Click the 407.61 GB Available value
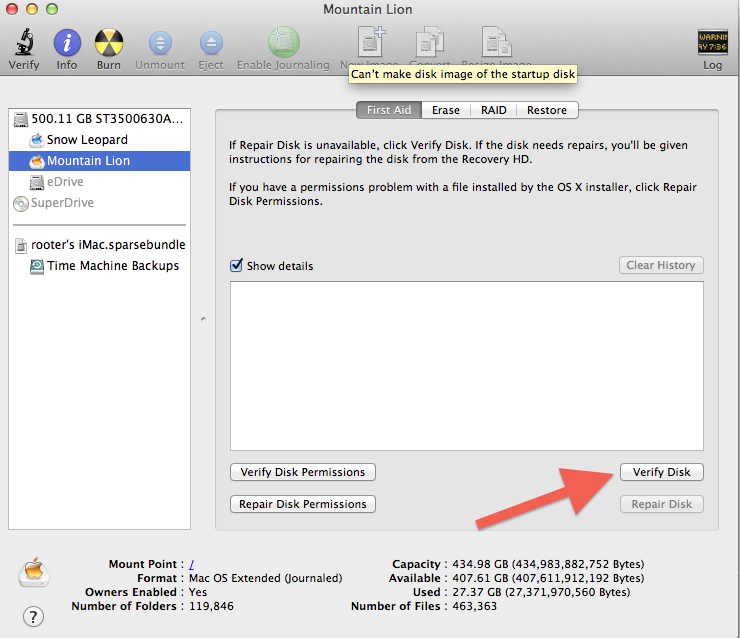 tap(548, 578)
